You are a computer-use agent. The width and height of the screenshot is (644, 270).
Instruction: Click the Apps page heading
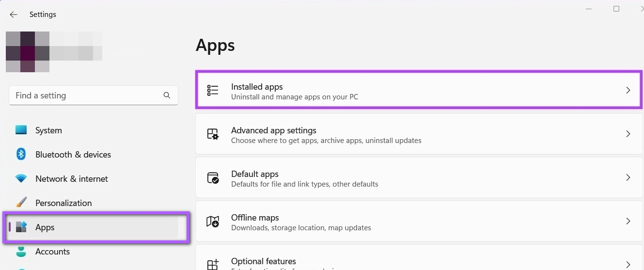click(x=215, y=46)
